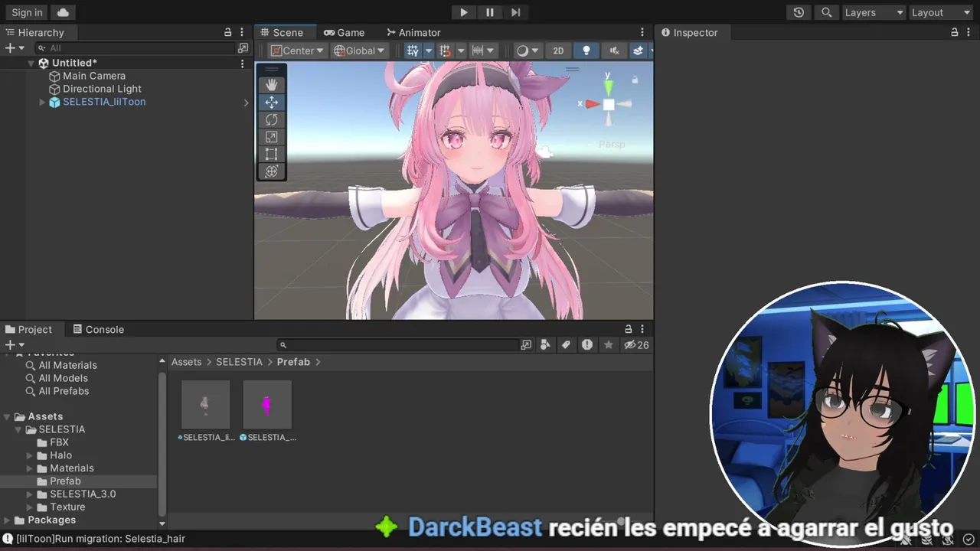Screen dimensions: 980x551
Task: Toggle the Inspector panel lock
Action: [x=954, y=32]
